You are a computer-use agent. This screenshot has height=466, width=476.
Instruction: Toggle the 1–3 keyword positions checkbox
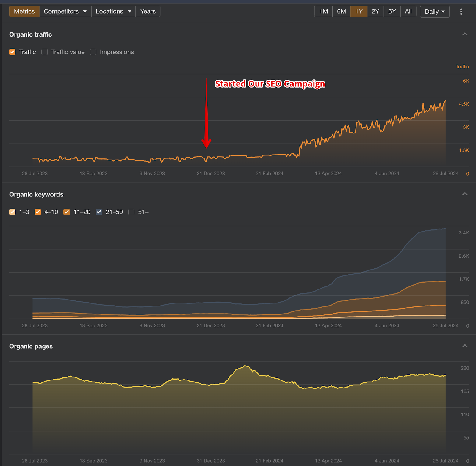pyautogui.click(x=12, y=212)
